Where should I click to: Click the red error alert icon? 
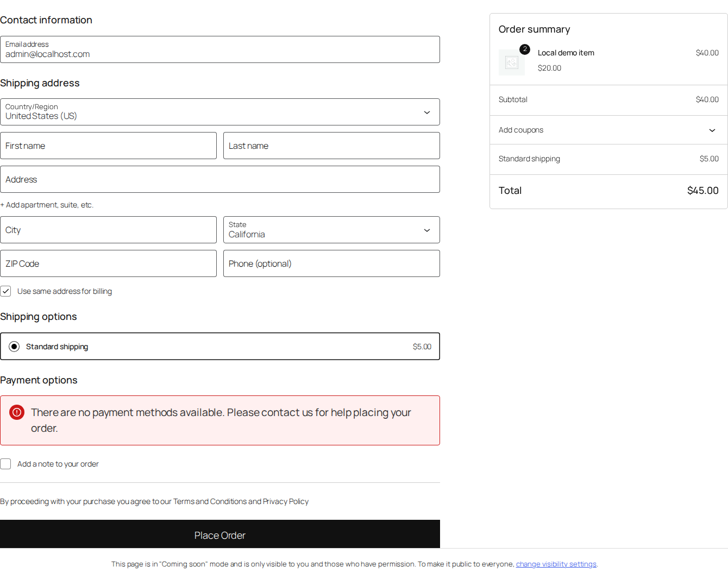[17, 412]
